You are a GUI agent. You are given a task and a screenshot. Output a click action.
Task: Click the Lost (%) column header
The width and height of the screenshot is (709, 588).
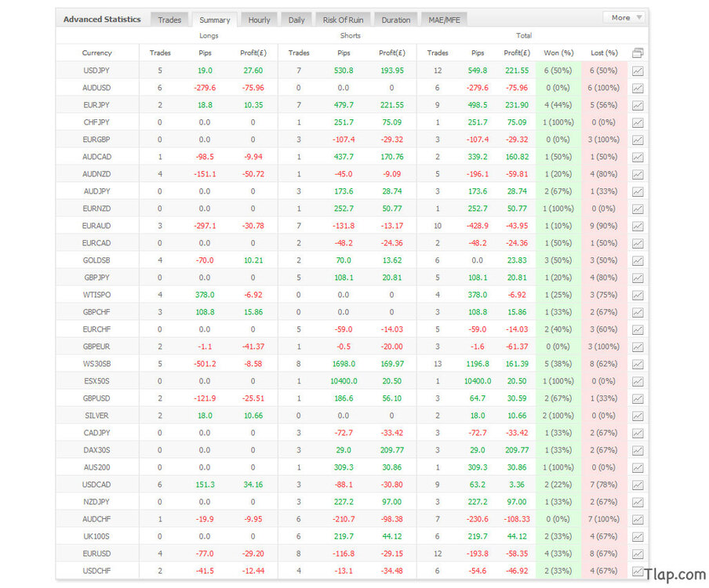pos(604,53)
